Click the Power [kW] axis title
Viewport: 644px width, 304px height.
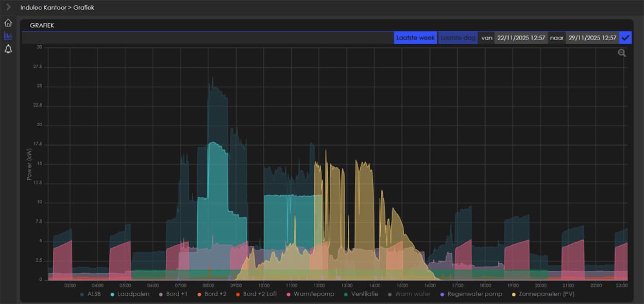tap(30, 164)
